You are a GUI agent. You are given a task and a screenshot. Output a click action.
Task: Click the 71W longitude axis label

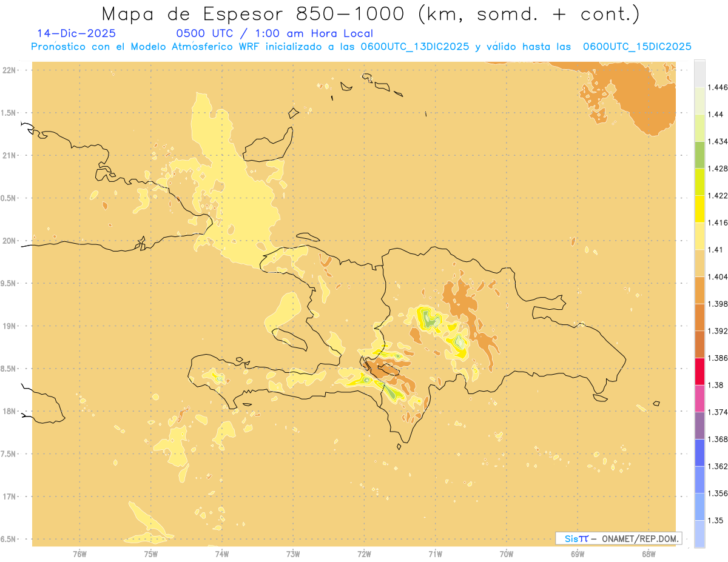pos(435,554)
